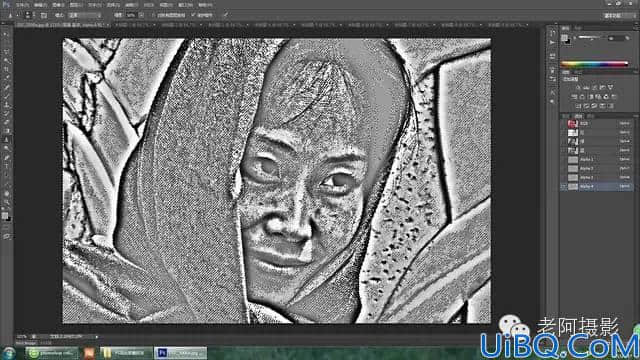Select the Crop tool
Screen dimensions: 640x360
7,70
